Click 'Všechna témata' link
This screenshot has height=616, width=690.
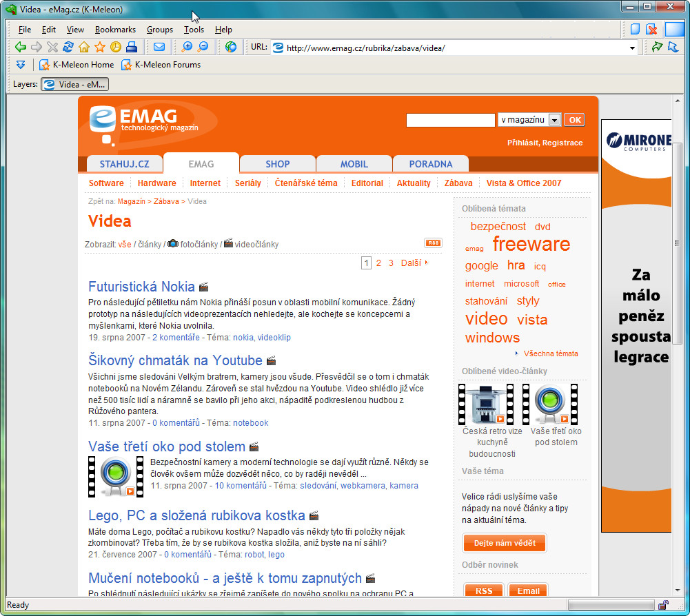pyautogui.click(x=551, y=353)
